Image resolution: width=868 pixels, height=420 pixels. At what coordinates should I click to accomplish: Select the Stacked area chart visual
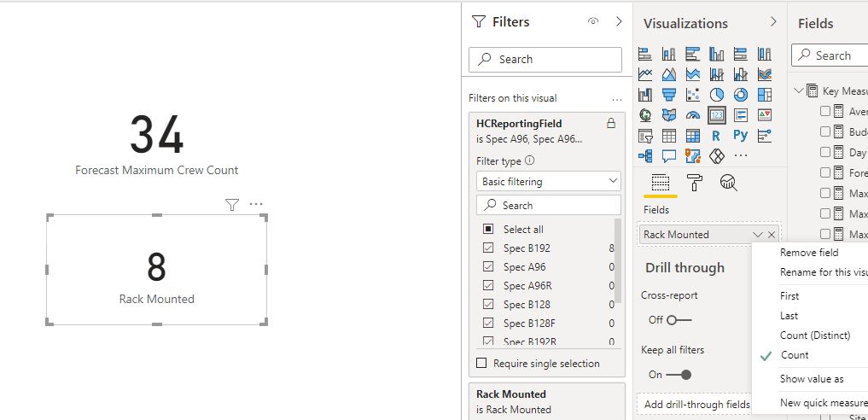coord(692,74)
